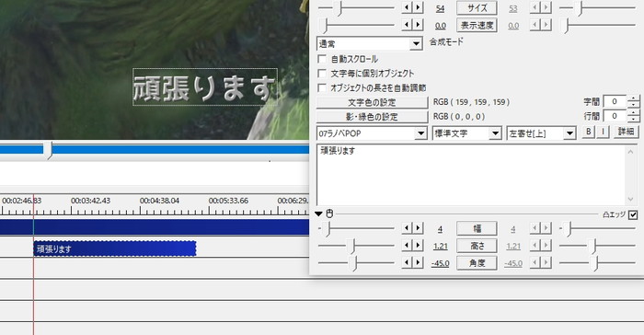Toggle bold with the B button
The width and height of the screenshot is (644, 335).
tap(588, 132)
